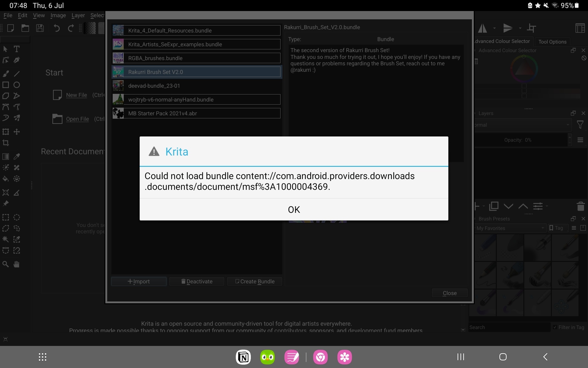Select the Ellipse shape tool
The image size is (588, 368).
[17, 85]
